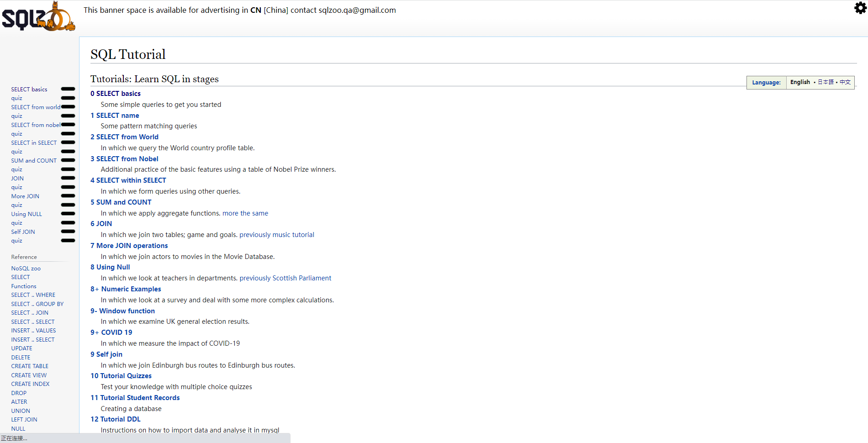Open CREATE TABLE reference page
The width and height of the screenshot is (868, 443).
pos(30,366)
